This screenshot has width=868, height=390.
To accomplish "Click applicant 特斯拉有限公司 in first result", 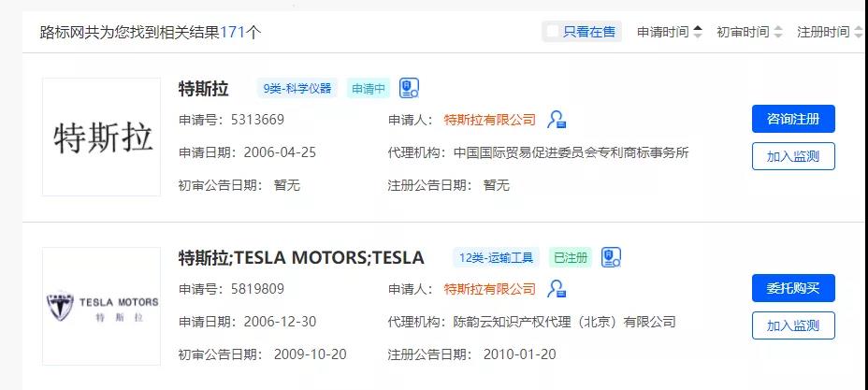I will tap(490, 120).
